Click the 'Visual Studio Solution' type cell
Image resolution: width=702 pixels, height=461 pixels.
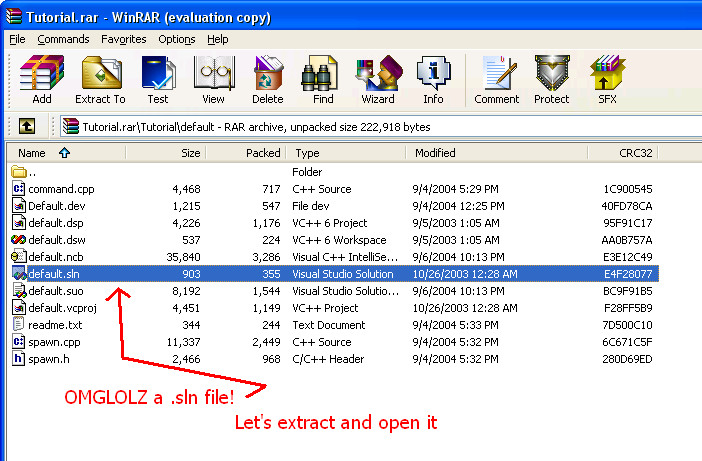click(x=343, y=274)
